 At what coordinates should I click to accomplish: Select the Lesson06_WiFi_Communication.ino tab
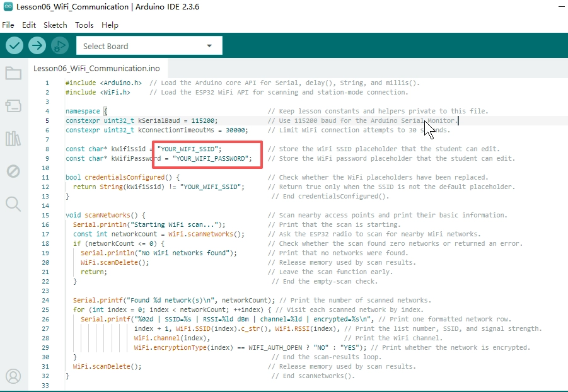(96, 69)
